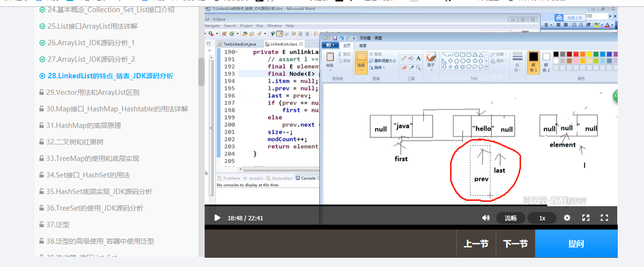Mute the video volume speaker icon
Image resolution: width=644 pixels, height=267 pixels.
(486, 218)
